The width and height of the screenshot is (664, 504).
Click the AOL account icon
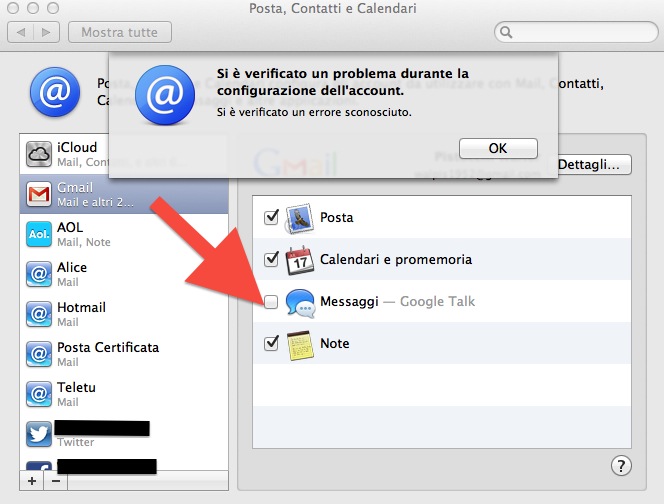point(39,234)
